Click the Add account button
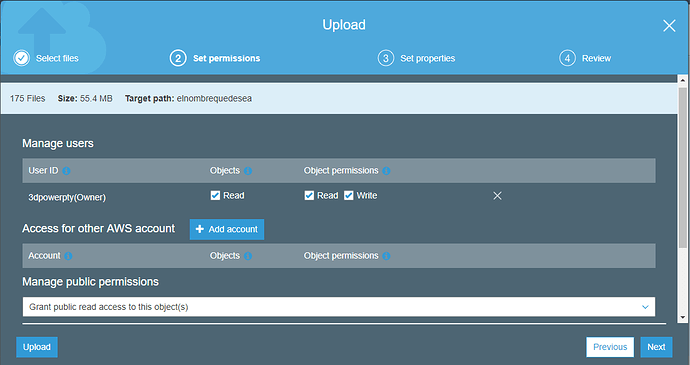 (227, 229)
